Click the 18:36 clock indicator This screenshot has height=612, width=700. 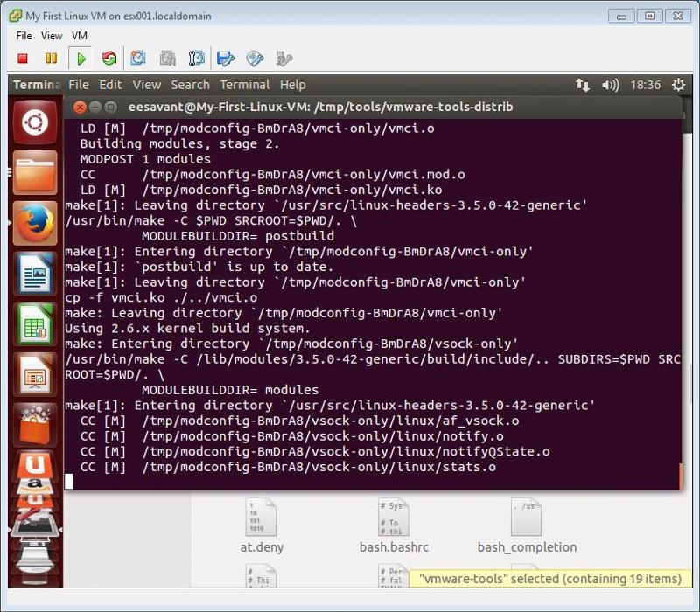(x=645, y=85)
